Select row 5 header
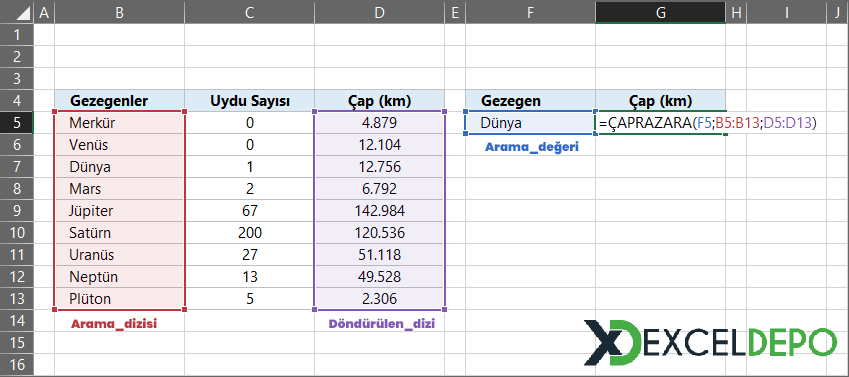849x377 pixels. pos(17,123)
